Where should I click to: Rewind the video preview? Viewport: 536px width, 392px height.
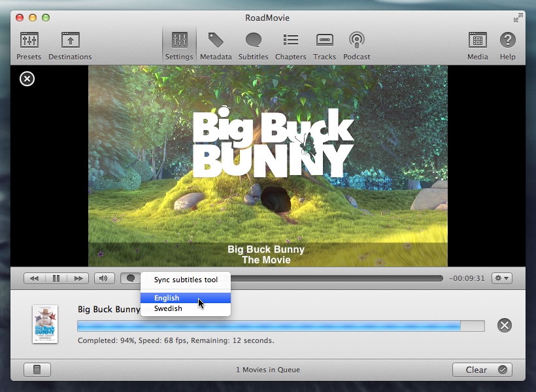[35, 278]
